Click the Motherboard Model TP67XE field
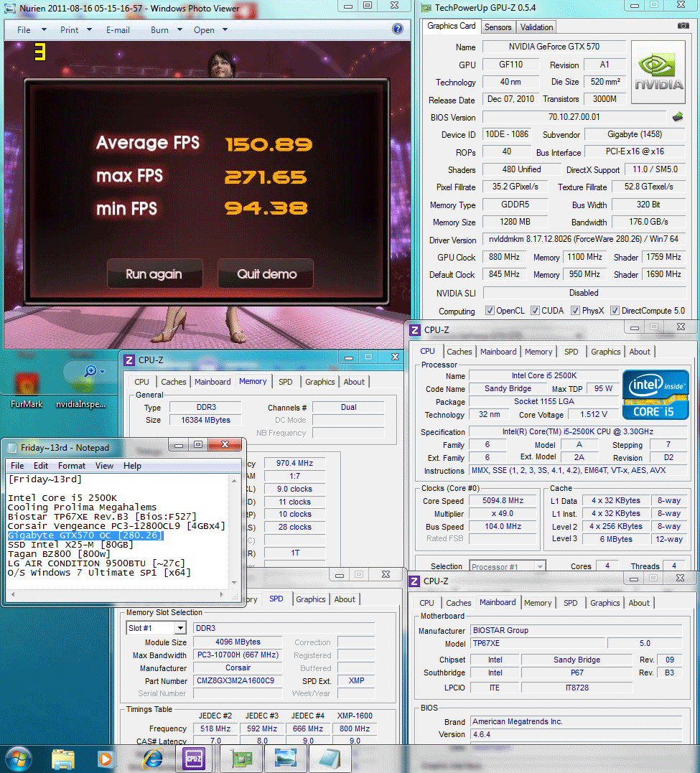This screenshot has height=773, width=700. pos(538,643)
